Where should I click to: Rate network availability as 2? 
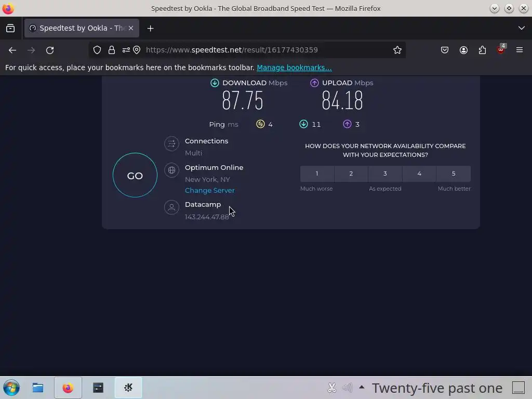(x=351, y=174)
